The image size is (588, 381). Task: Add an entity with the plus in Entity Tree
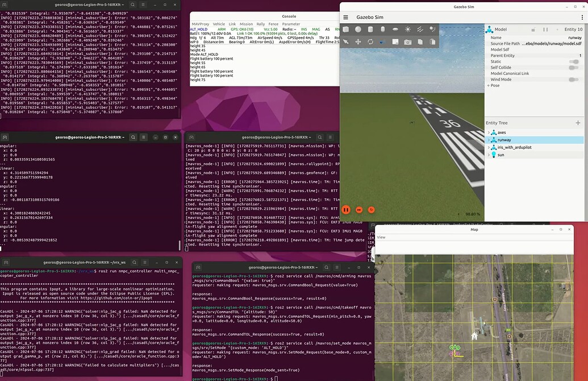578,122
